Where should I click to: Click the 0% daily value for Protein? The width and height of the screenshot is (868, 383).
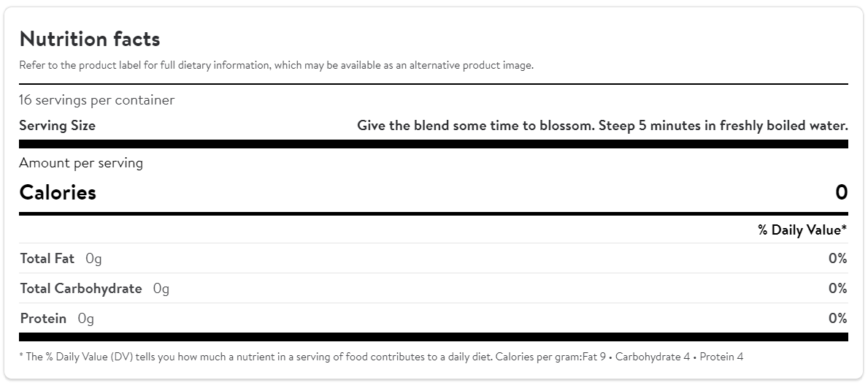coord(837,319)
